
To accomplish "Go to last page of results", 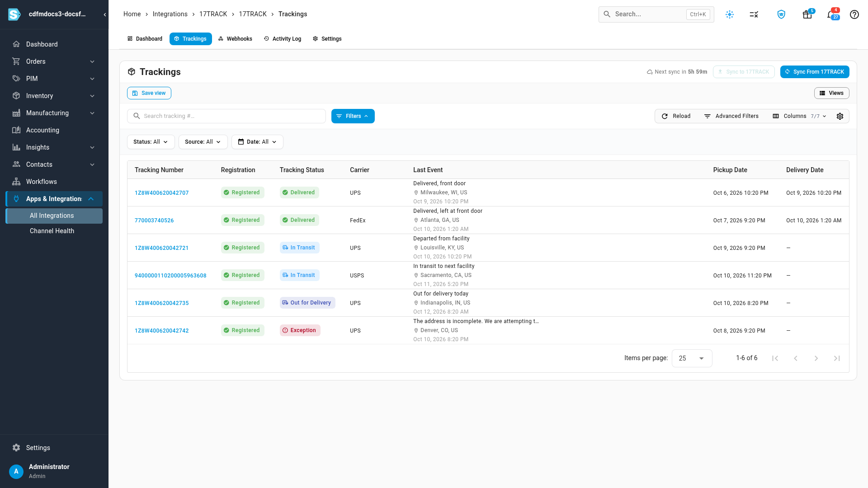I will 837,358.
